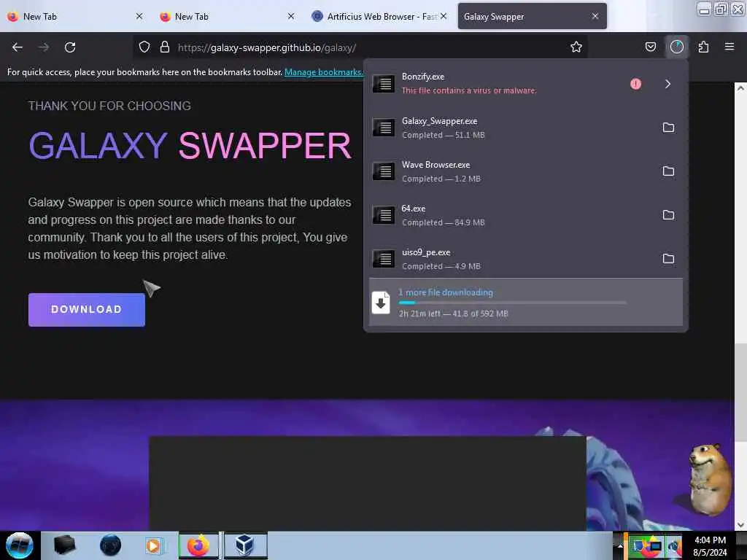
Task: Open tracking protection shield icon
Action: tap(144, 47)
